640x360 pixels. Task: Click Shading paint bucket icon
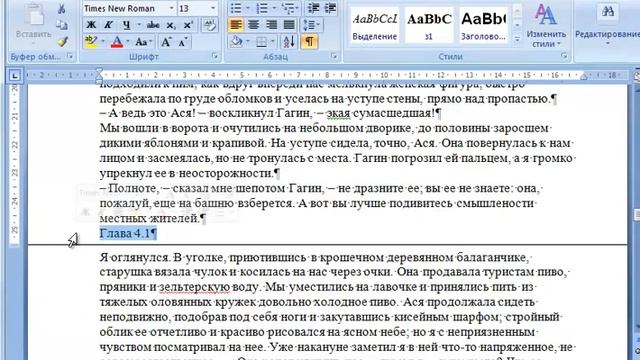[x=237, y=41]
